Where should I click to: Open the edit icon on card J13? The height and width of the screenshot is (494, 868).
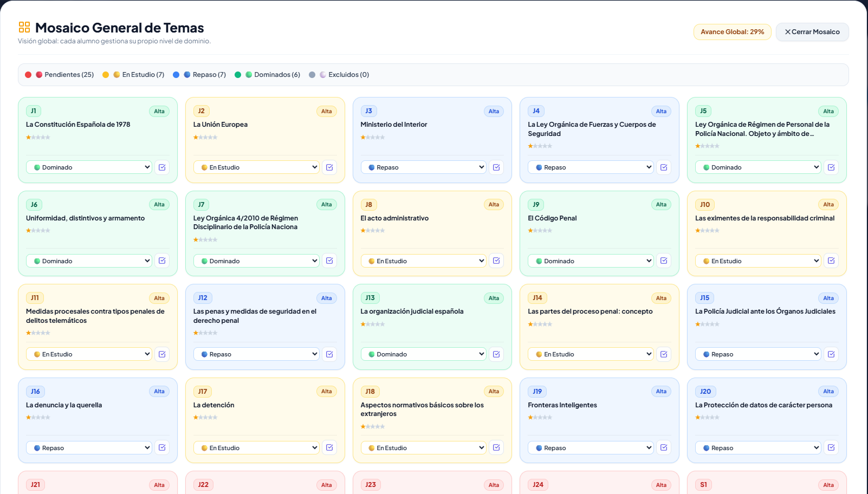pyautogui.click(x=496, y=354)
